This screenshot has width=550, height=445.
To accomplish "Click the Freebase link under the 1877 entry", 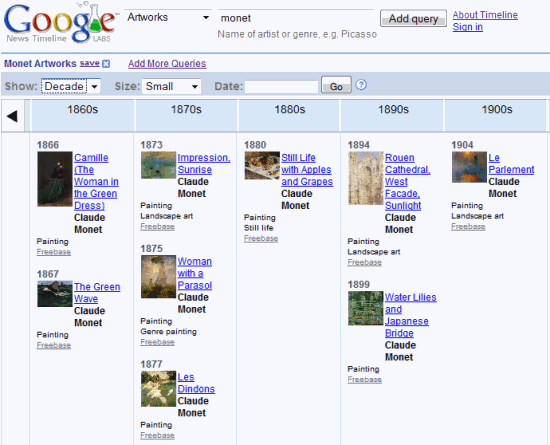I will 157,435.
